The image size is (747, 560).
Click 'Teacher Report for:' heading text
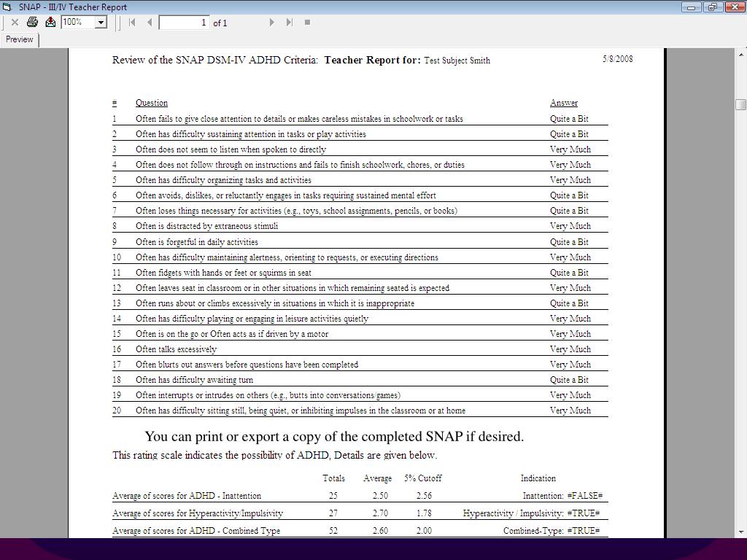click(x=373, y=60)
